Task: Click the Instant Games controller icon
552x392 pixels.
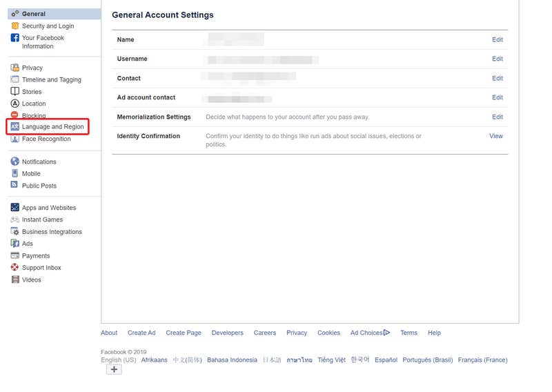Action: pos(14,219)
